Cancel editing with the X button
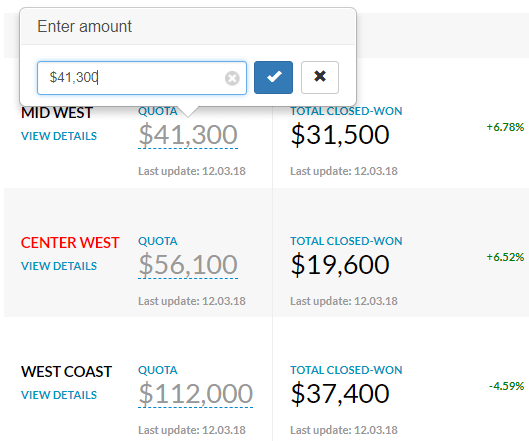This screenshot has width=529, height=441. tap(320, 77)
